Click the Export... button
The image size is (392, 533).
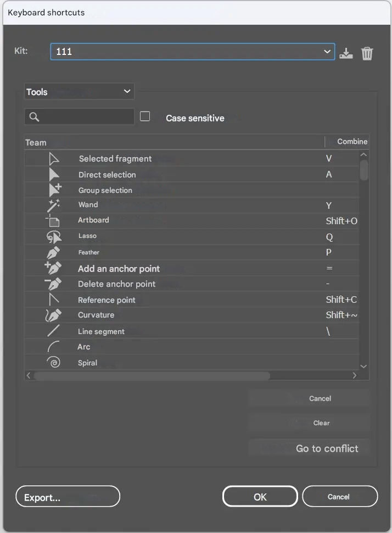(x=68, y=497)
